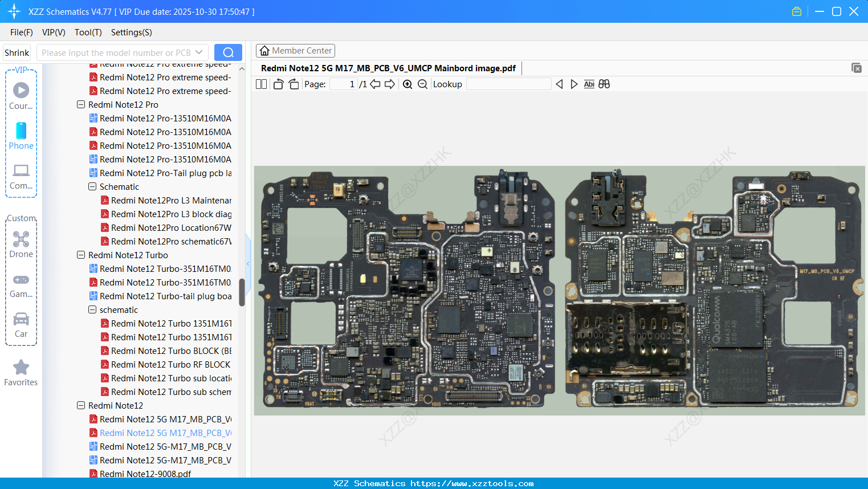This screenshot has height=489, width=868.
Task: Toggle the Abi text selection mode
Action: point(589,84)
